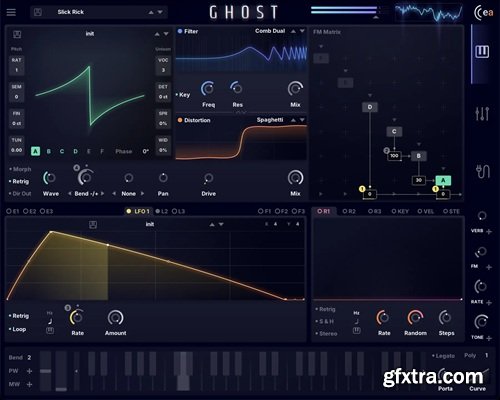Select oscillator A button
This screenshot has height=400, width=500.
point(35,151)
